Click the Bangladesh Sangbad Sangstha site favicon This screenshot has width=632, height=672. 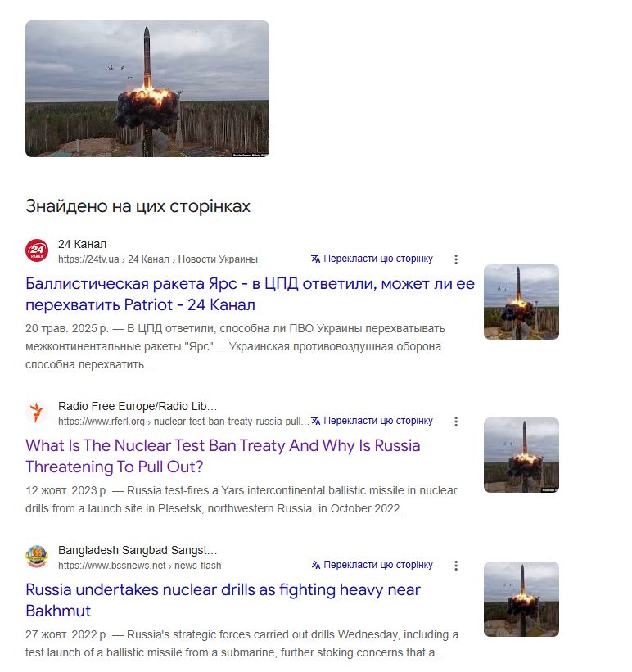click(37, 557)
